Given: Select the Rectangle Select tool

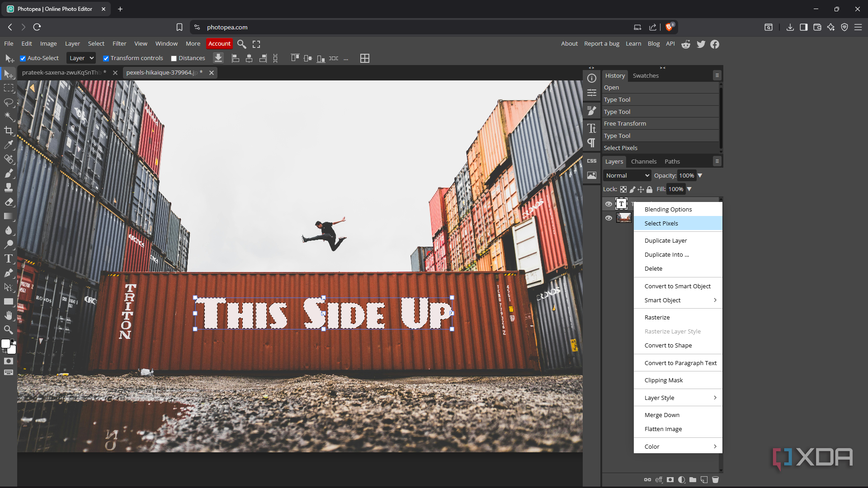Looking at the screenshot, I should coord(9,88).
